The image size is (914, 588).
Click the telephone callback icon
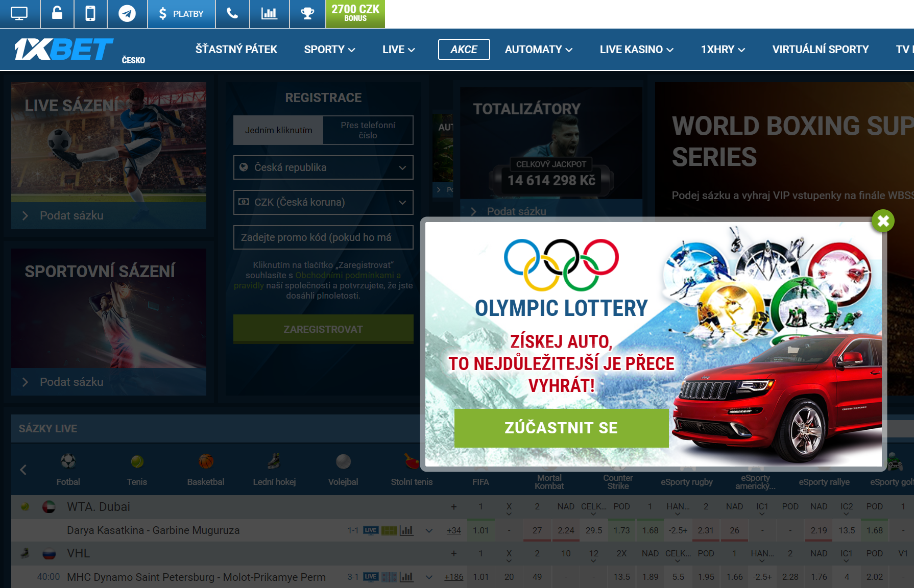tap(232, 13)
